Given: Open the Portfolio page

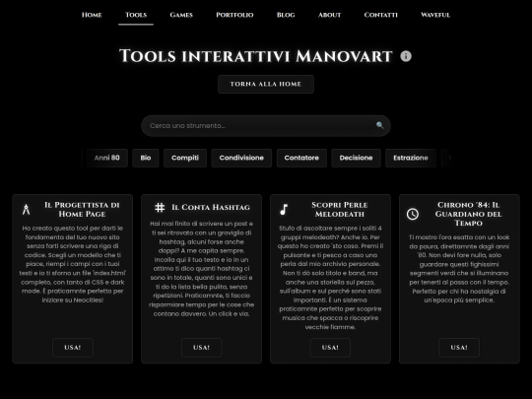Looking at the screenshot, I should [234, 15].
